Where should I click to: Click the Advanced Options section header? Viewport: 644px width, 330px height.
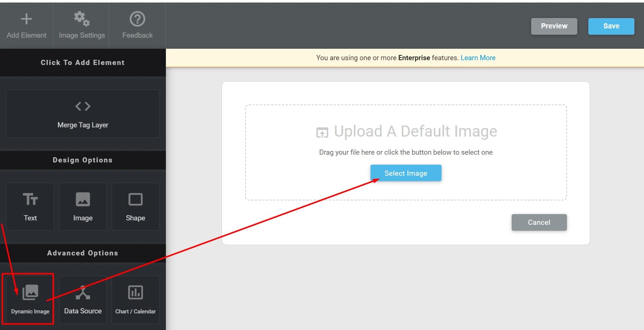pyautogui.click(x=83, y=253)
